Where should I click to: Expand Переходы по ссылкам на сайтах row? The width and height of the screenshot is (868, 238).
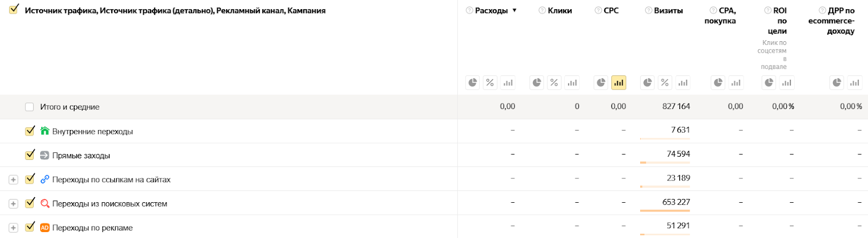14,179
